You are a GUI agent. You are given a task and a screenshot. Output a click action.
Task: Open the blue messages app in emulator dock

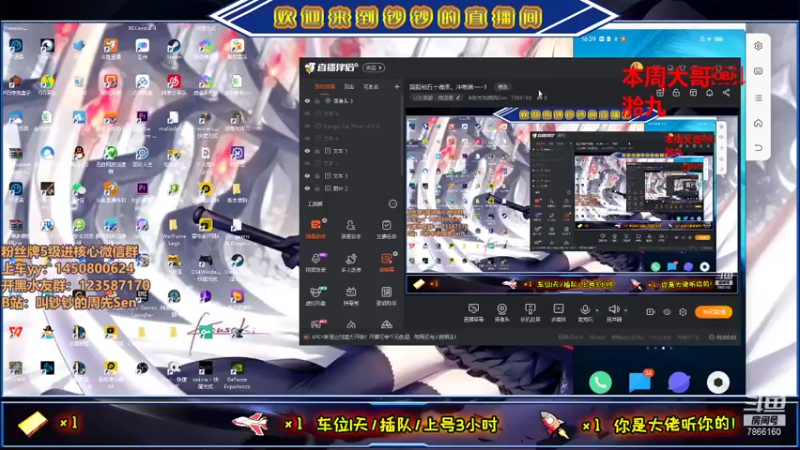[x=639, y=382]
